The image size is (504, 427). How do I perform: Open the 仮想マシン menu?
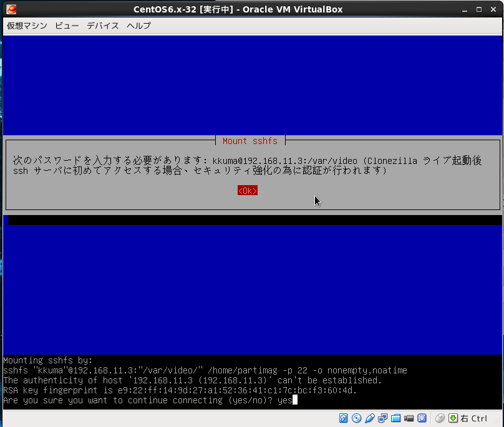coord(27,26)
